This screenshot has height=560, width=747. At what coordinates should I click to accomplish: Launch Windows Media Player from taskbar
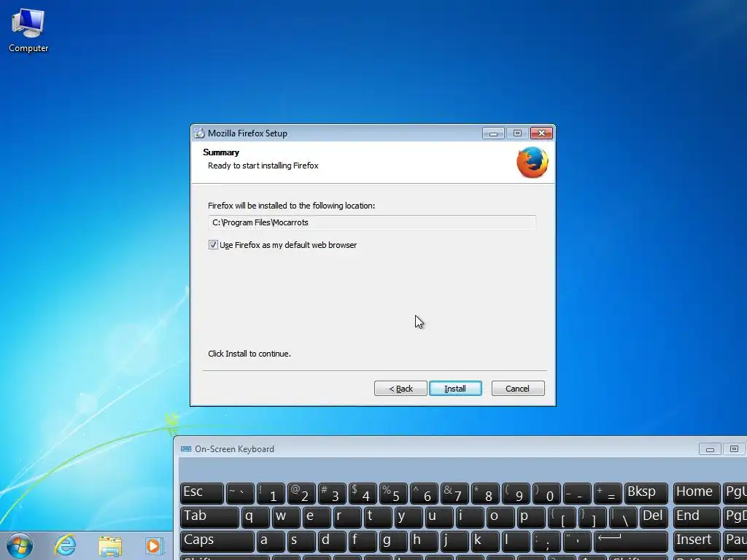[154, 546]
